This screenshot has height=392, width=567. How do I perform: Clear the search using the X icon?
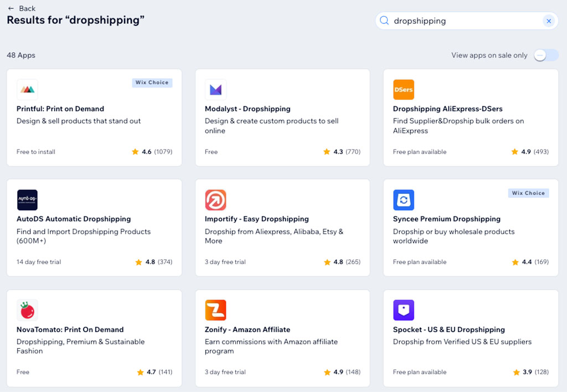549,20
